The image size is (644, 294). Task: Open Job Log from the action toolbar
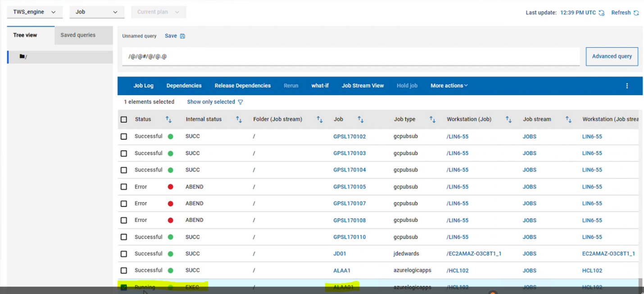point(143,86)
